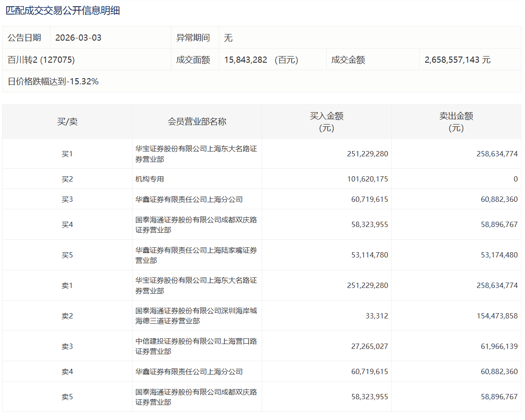
Task: Click the 卖1 row label
Action: click(67, 286)
